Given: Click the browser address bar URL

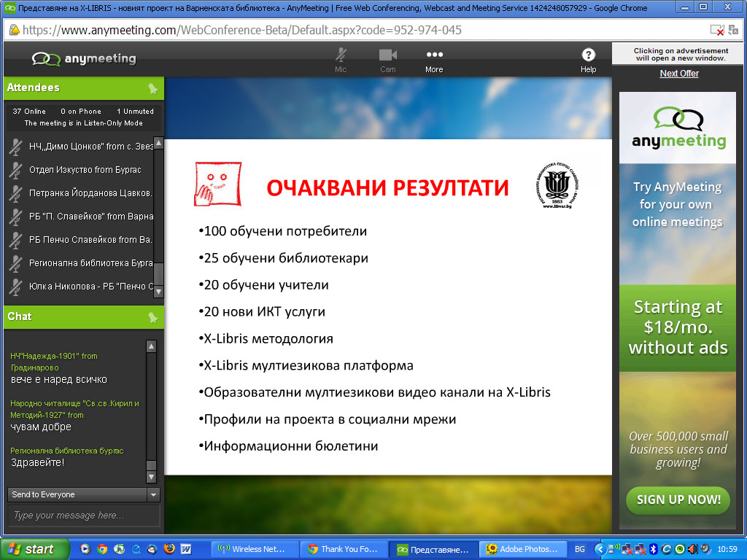Looking at the screenshot, I should tap(242, 30).
